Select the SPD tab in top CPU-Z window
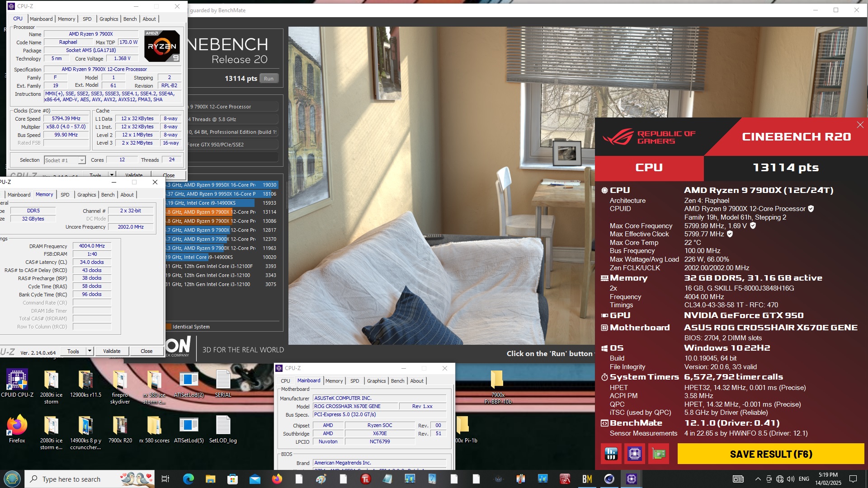 87,19
